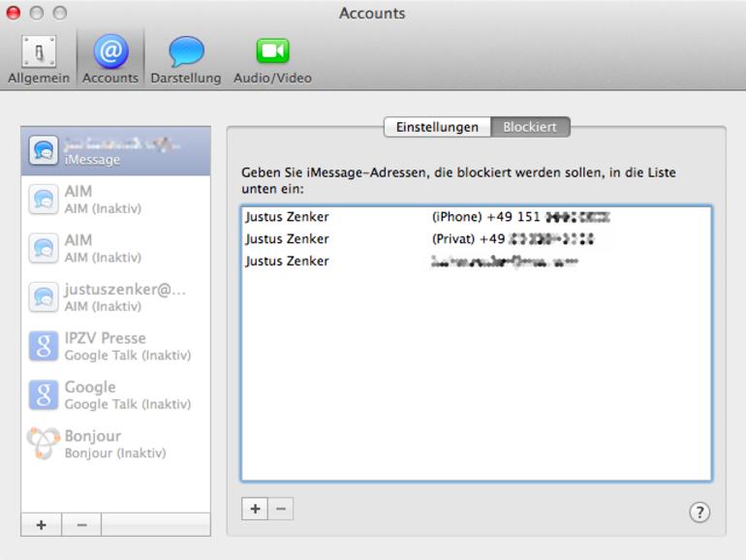
Task: Select the Justus Zenker (iPhone) blocked entry
Action: pyautogui.click(x=476, y=217)
